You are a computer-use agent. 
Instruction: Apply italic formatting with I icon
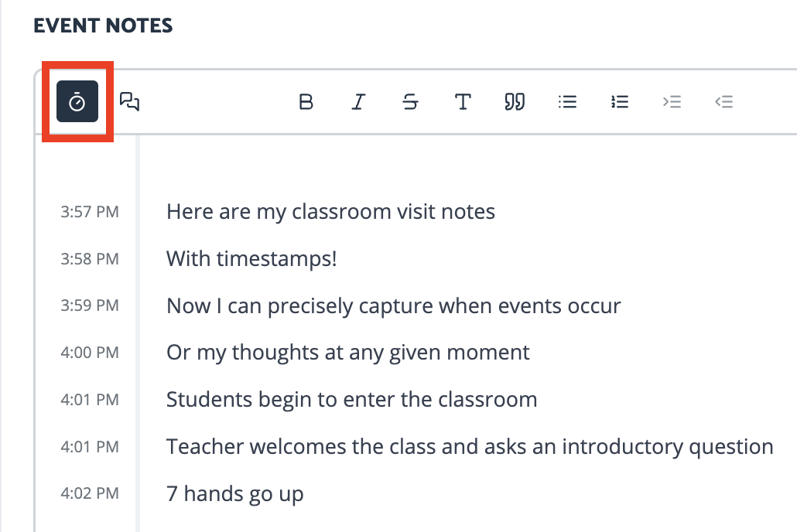point(358,102)
